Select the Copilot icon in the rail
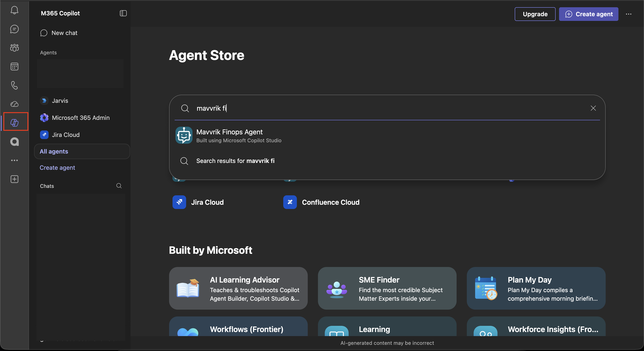 (14, 123)
